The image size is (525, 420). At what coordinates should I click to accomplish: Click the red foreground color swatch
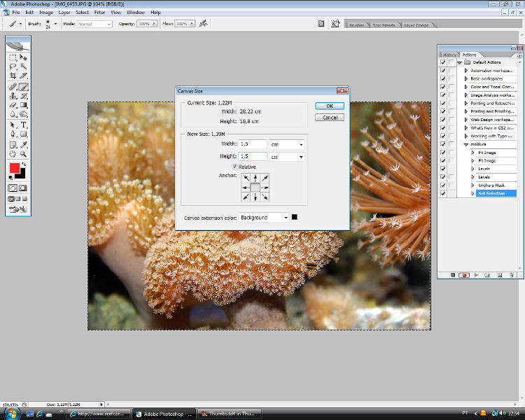point(14,168)
